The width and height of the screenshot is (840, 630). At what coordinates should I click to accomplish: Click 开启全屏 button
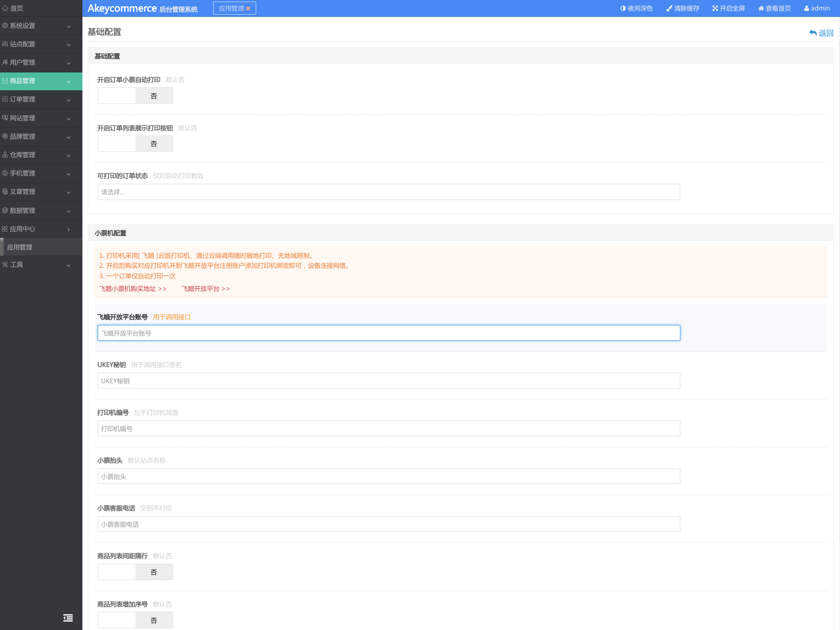coord(729,8)
